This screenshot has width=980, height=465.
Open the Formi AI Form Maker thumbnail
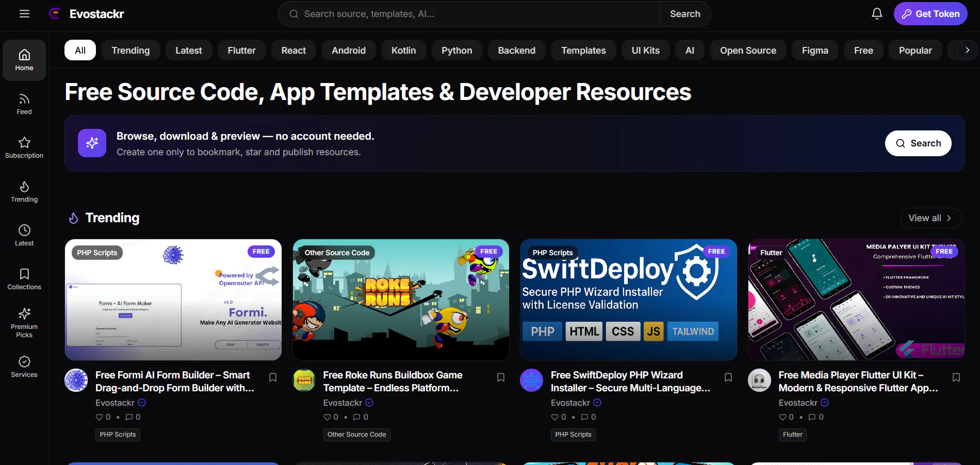[173, 300]
